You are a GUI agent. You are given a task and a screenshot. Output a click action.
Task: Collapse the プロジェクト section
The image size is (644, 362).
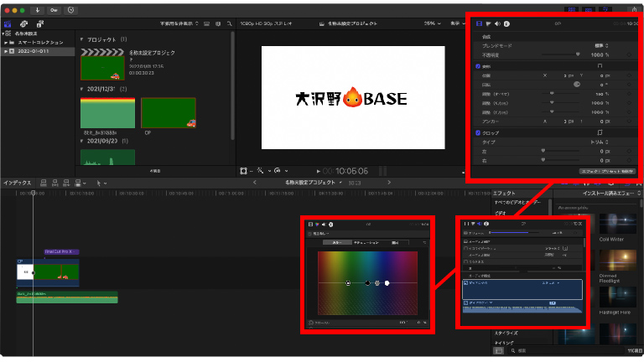click(x=81, y=39)
